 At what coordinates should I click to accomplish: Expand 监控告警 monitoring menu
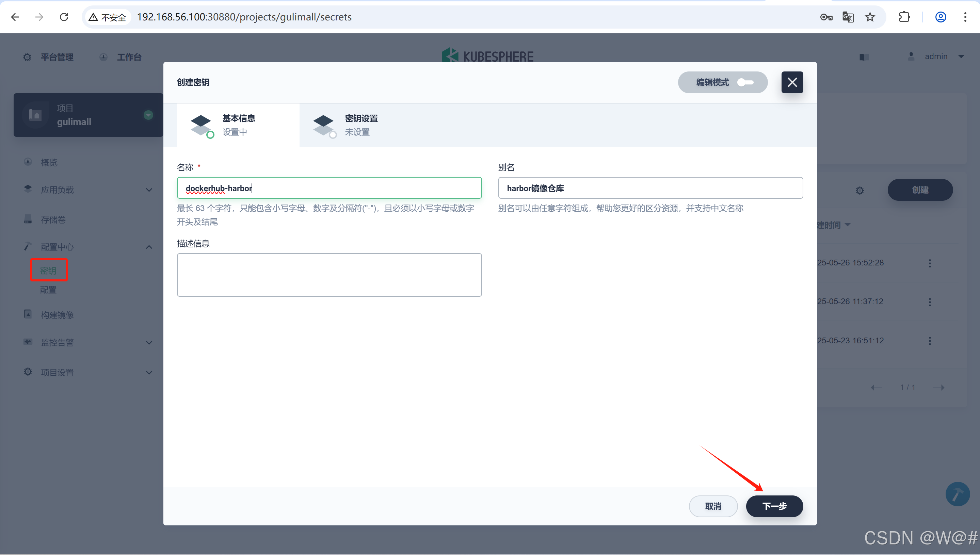click(89, 342)
